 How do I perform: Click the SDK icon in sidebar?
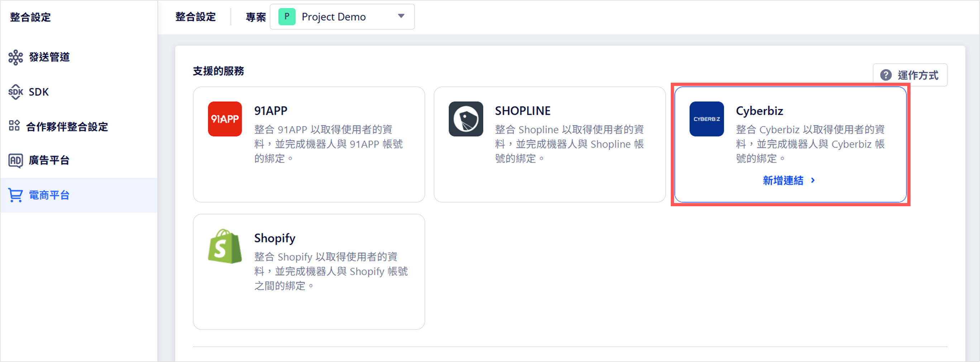(x=16, y=92)
